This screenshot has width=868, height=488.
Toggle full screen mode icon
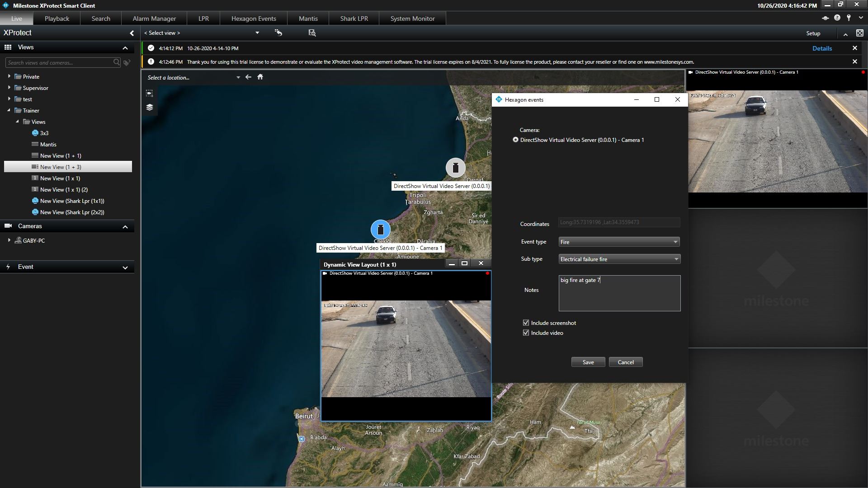pos(859,33)
